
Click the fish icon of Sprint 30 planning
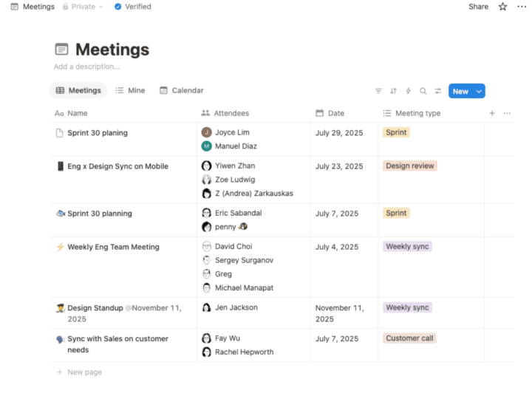(61, 214)
